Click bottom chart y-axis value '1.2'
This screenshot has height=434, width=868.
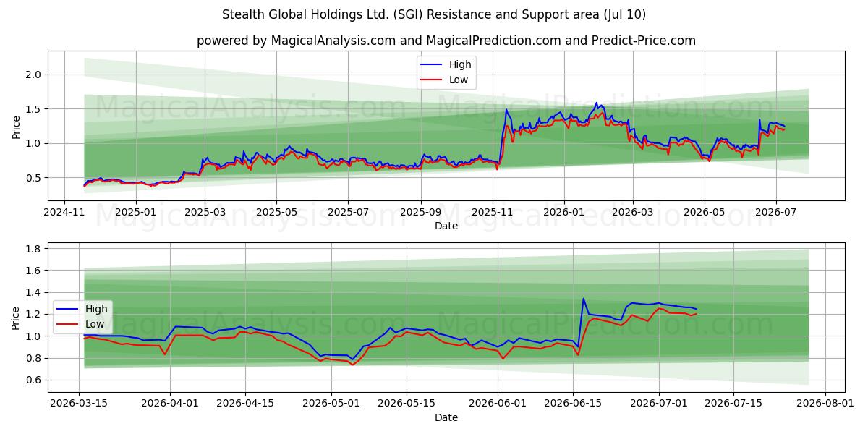[x=35, y=314]
